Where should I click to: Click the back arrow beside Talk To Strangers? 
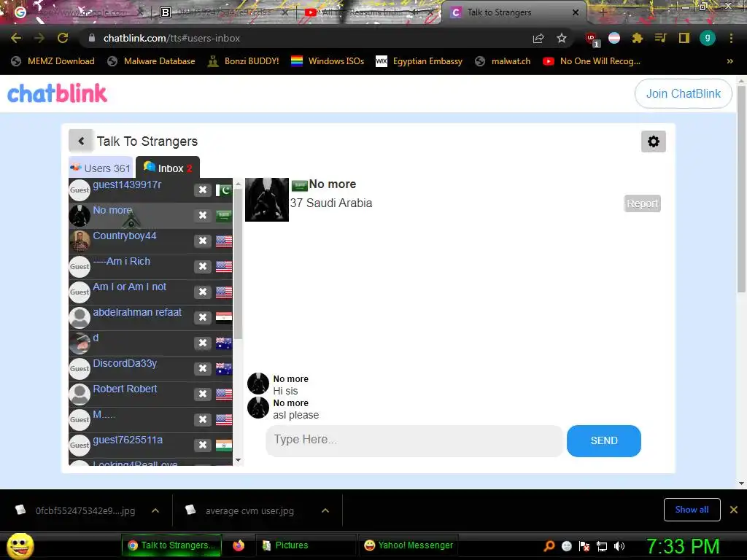pos(81,141)
